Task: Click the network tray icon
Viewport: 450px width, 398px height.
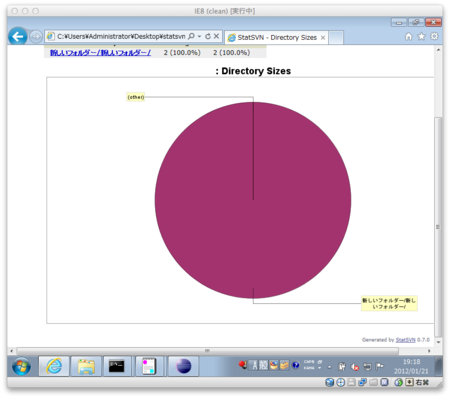Action: click(367, 367)
